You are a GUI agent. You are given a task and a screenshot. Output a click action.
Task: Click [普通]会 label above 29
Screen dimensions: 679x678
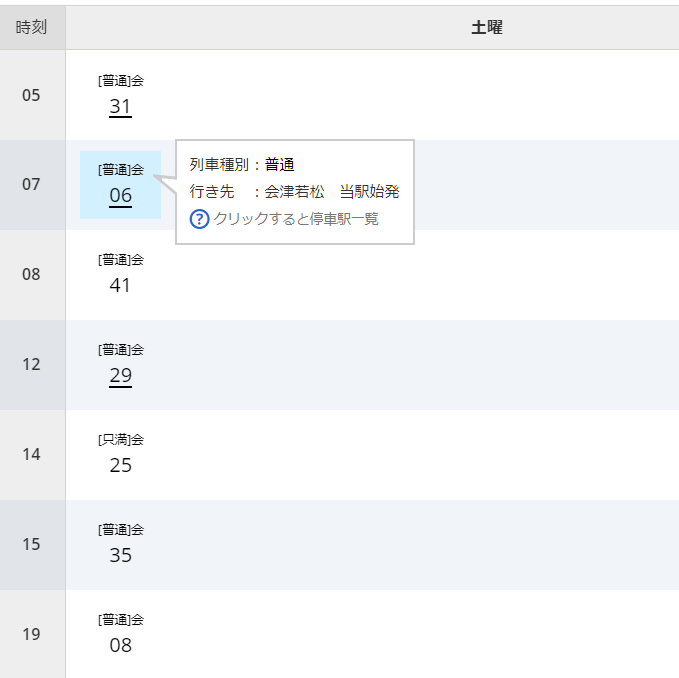121,350
